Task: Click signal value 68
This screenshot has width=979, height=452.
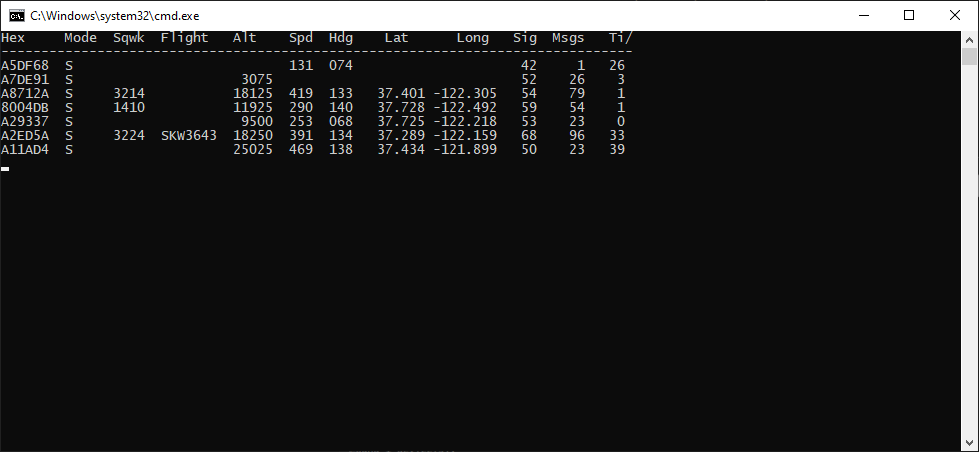Action: [529, 135]
